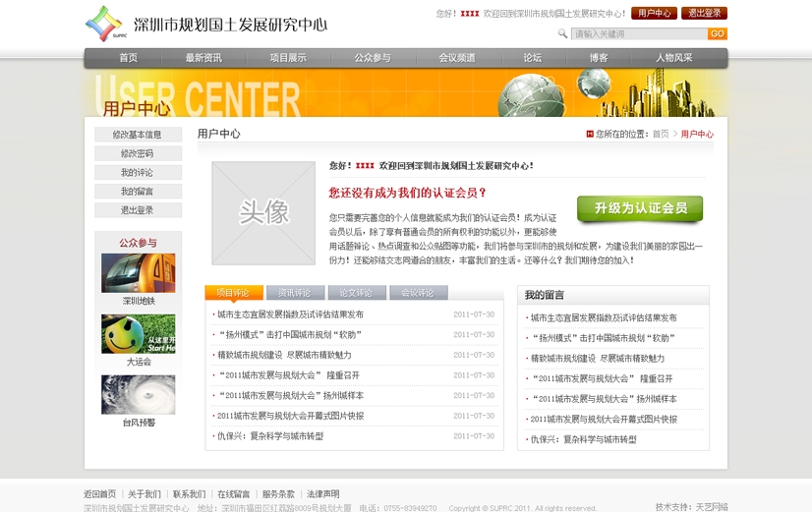
Task: Select 修改基本信息 in the left sidebar
Action: pos(138,135)
